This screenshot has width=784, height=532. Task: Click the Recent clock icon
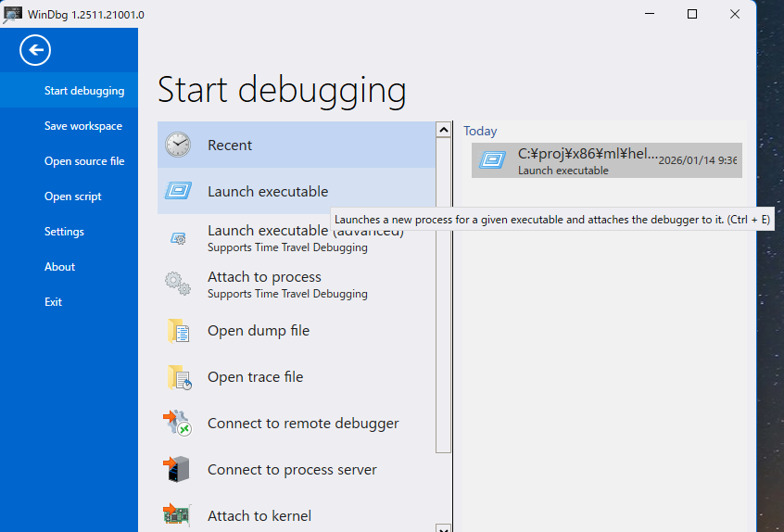click(x=178, y=145)
